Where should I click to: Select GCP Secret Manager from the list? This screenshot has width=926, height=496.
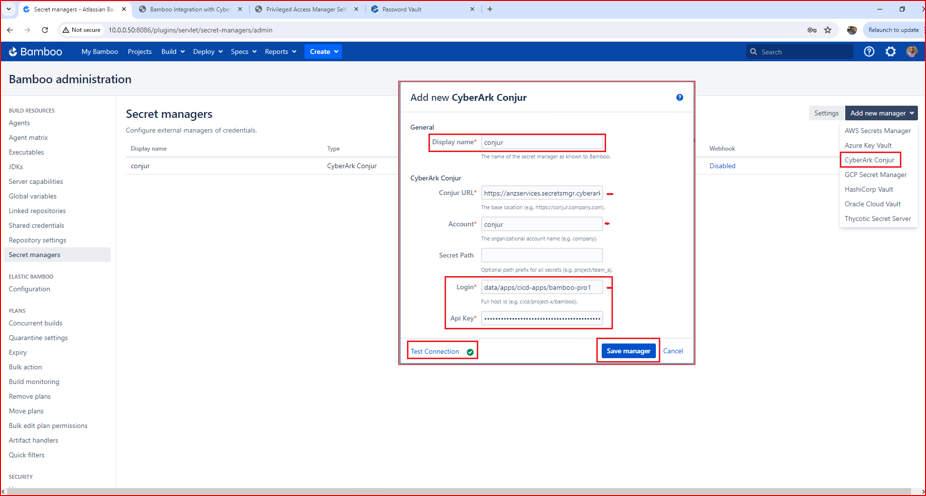[x=876, y=175]
